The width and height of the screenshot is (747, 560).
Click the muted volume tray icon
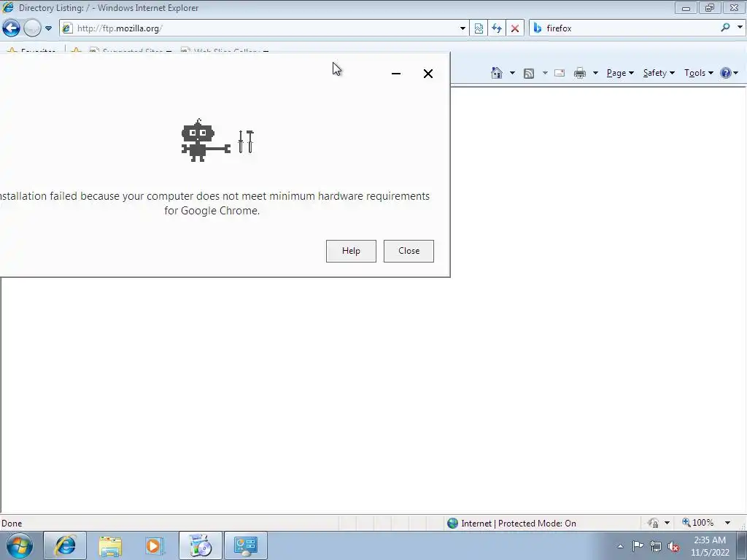(x=673, y=546)
